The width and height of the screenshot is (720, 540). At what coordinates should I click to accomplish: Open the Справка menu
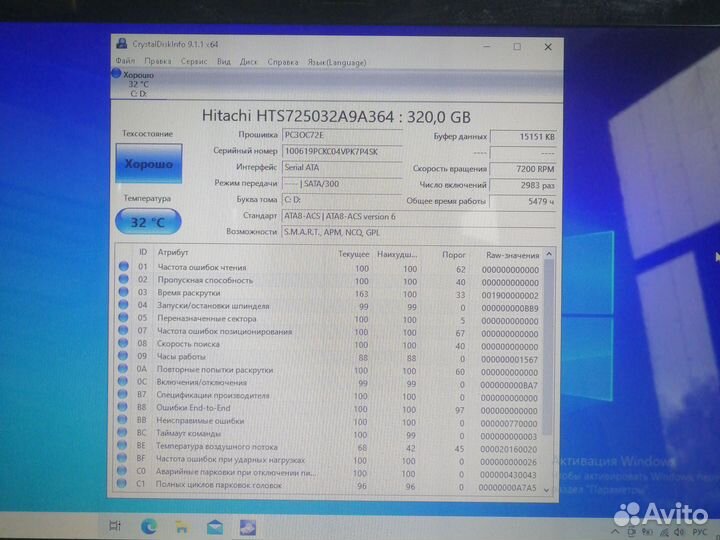coord(283,61)
